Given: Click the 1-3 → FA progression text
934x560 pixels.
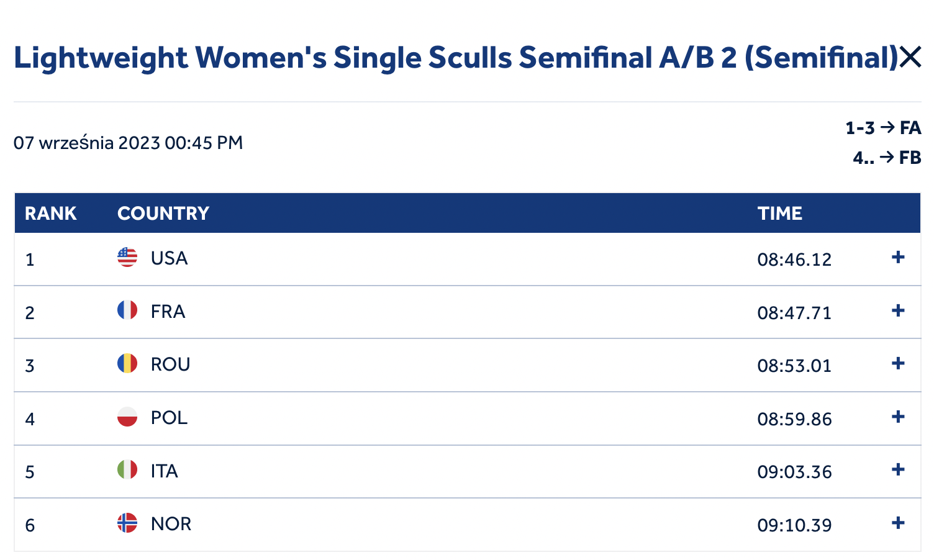Looking at the screenshot, I should pos(883,128).
